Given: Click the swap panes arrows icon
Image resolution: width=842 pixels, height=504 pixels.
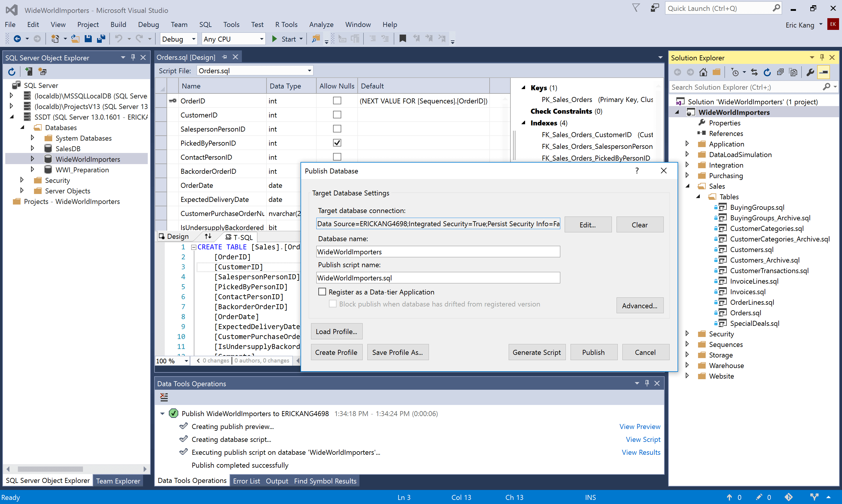Looking at the screenshot, I should pos(208,236).
